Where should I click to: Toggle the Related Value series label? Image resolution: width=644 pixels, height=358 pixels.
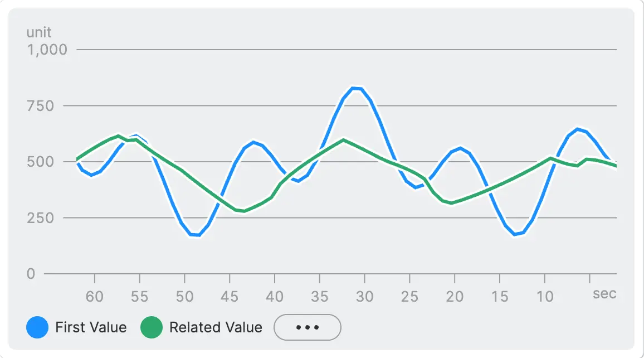tap(216, 327)
